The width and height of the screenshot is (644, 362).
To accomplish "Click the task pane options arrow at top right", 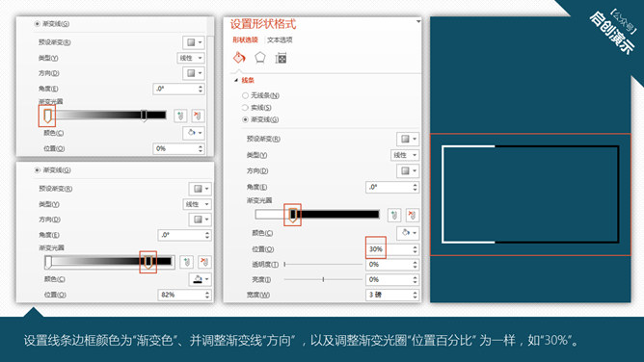I will pos(418,21).
